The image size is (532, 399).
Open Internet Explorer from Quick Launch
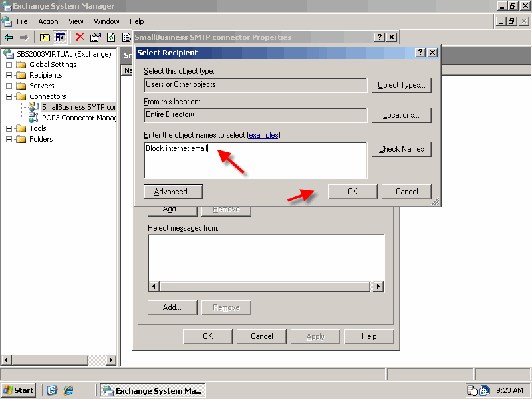coord(68,390)
